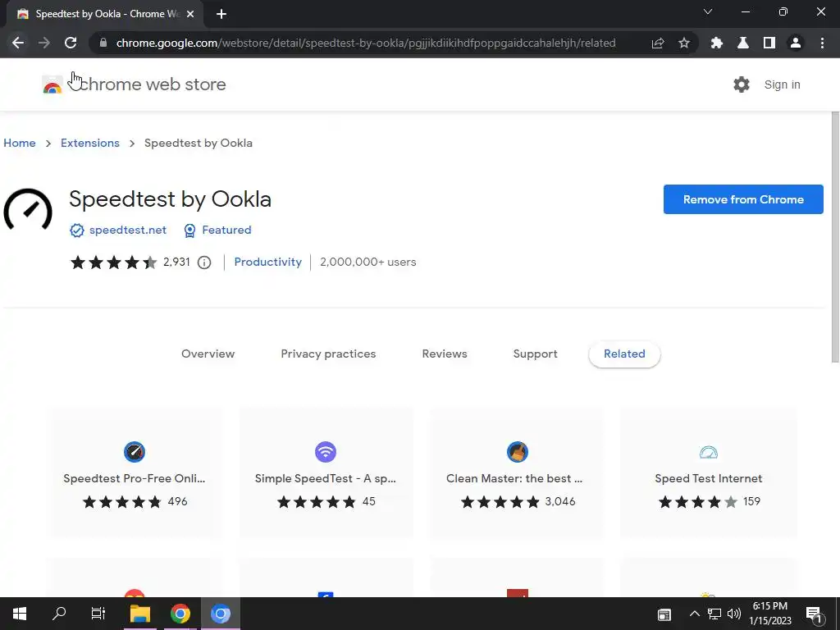
Task: Switch to the Reviews tab
Action: pos(445,354)
